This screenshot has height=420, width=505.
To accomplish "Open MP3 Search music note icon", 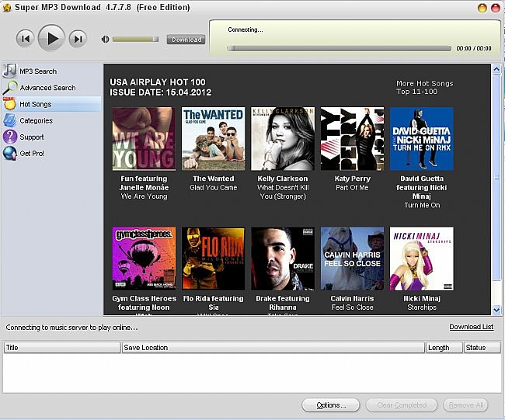I will 9,71.
